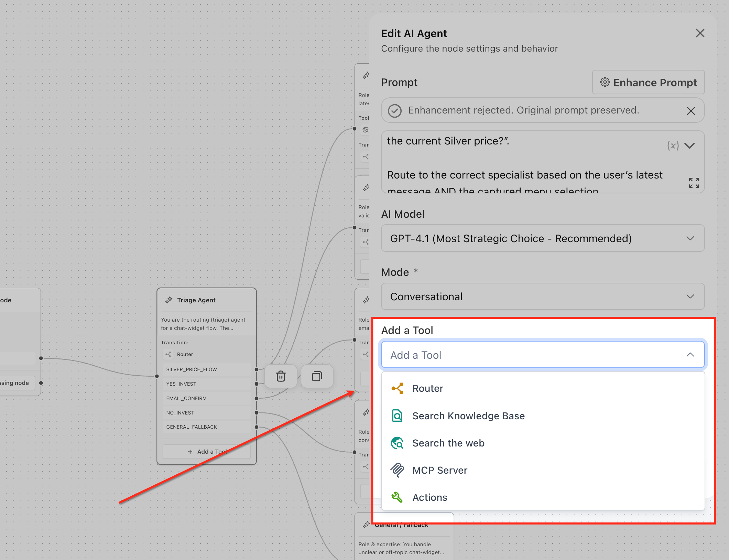The image size is (729, 560).
Task: Click the duplicate node copy icon
Action: click(317, 376)
